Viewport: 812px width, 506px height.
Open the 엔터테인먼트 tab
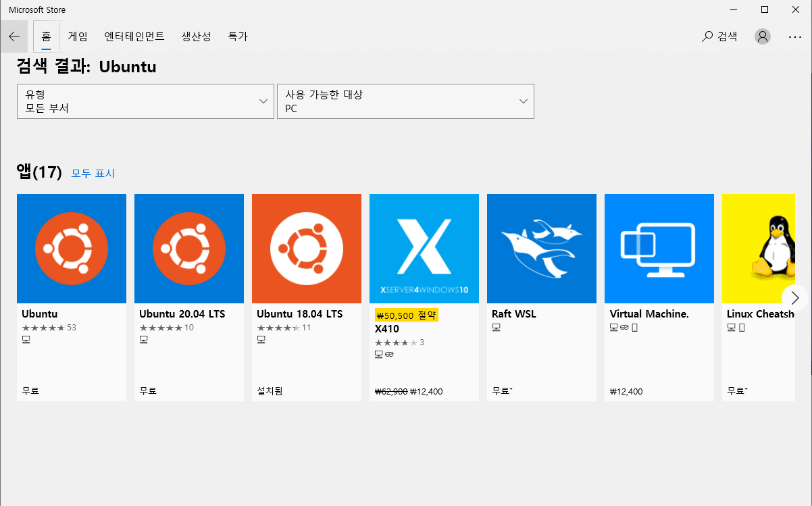click(x=134, y=36)
